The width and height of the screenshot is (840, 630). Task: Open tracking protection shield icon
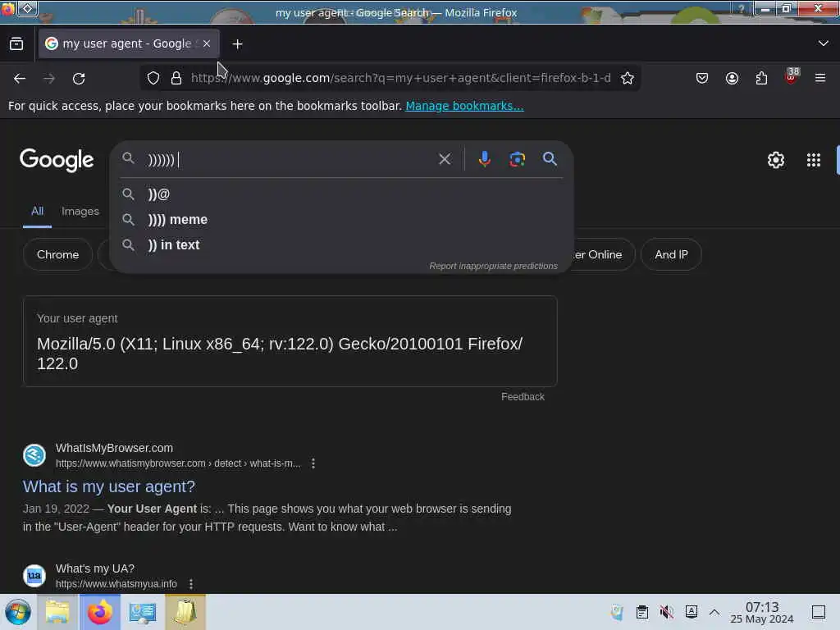pos(153,78)
